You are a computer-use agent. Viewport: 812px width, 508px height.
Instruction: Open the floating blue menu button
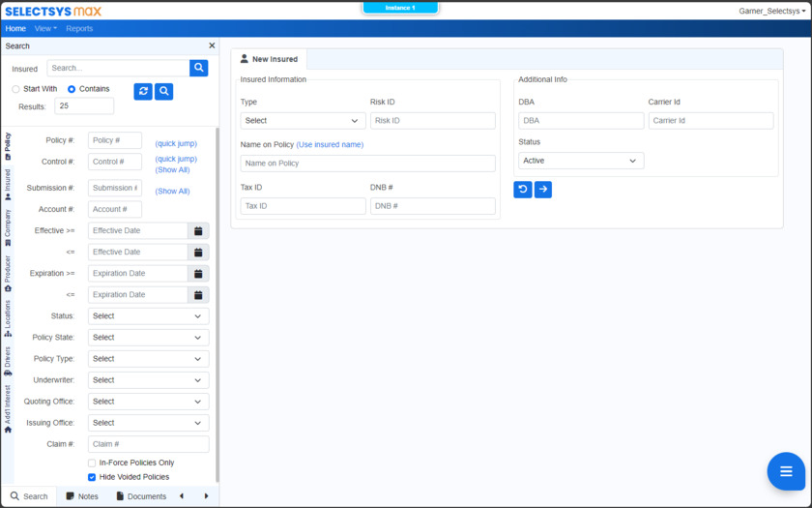(x=786, y=471)
